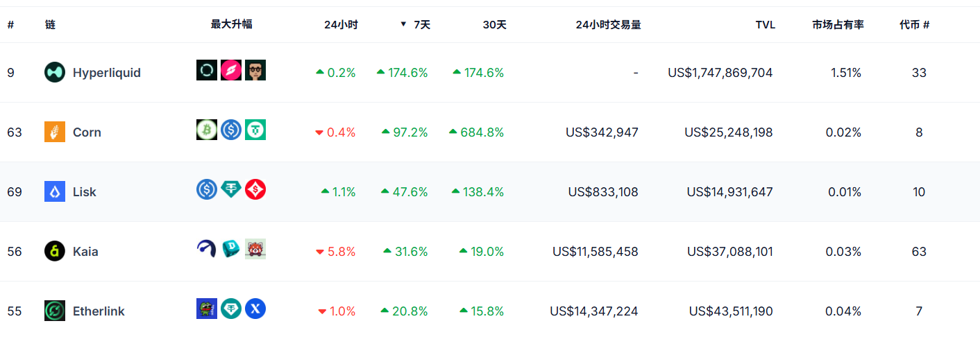Sort table by TVL column header
Viewport: 980px width, 337px height.
pos(766,25)
